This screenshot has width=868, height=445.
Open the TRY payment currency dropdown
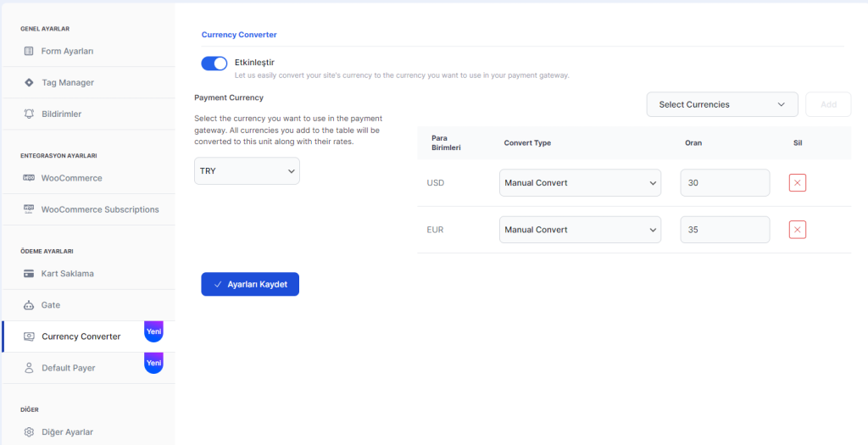coord(247,171)
